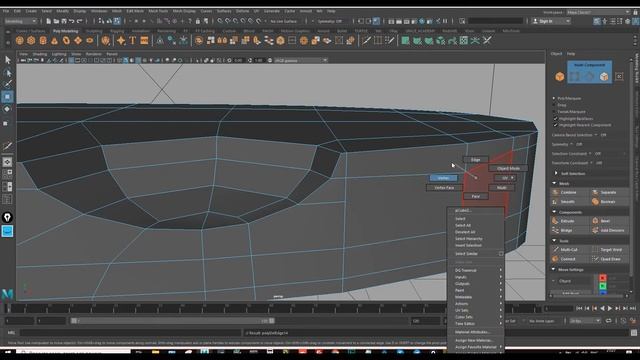Choose the Paint selection tool
This screenshot has height=360, width=640.
coord(7,84)
